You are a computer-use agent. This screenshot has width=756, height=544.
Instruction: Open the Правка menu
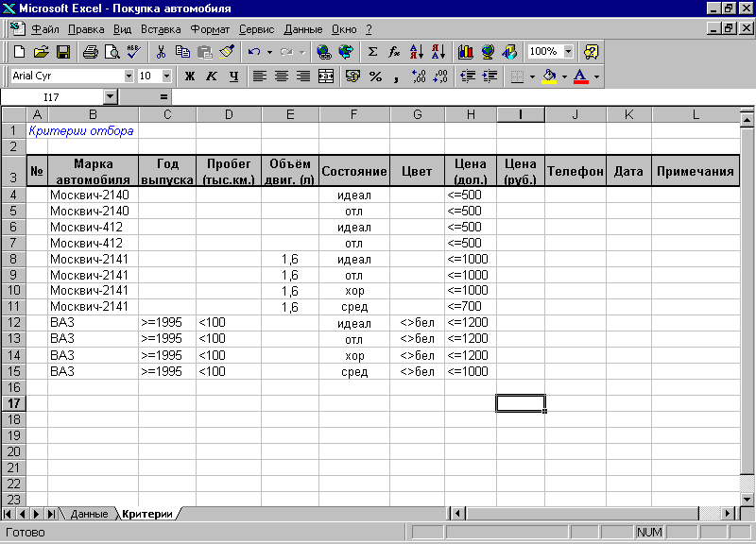pyautogui.click(x=86, y=29)
